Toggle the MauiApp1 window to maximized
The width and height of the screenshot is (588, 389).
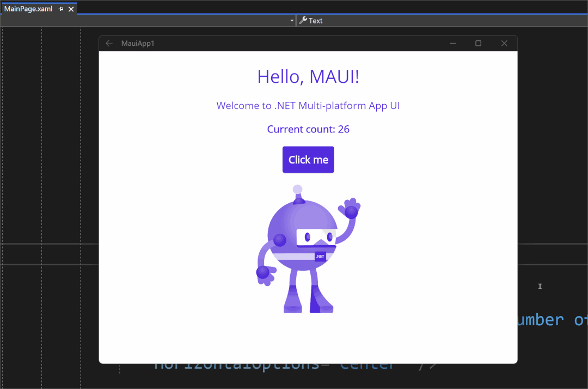click(478, 43)
